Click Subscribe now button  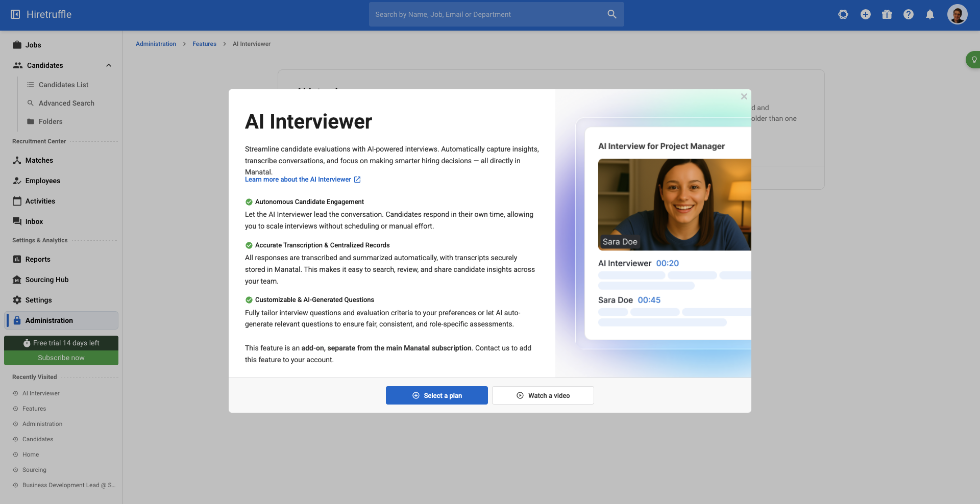point(61,358)
